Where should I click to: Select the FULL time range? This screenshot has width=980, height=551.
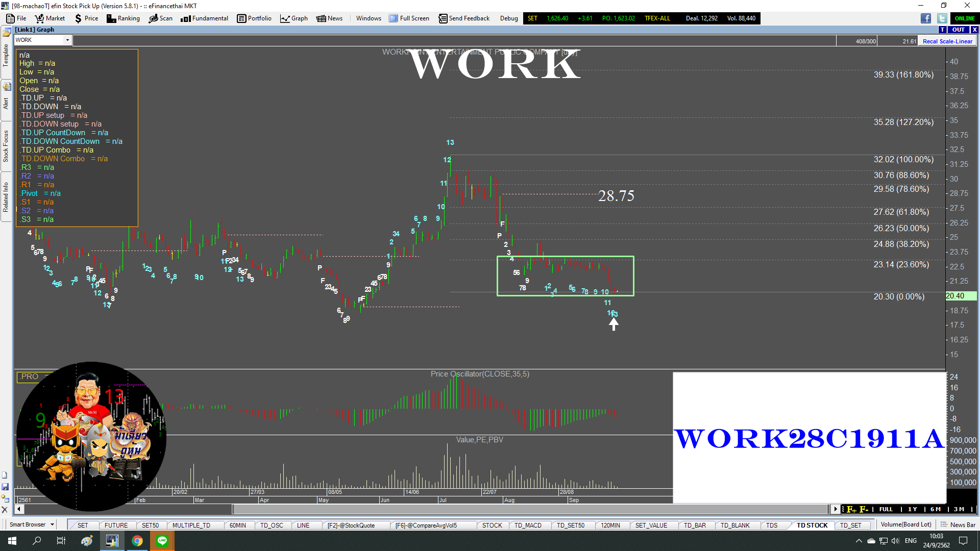[886, 509]
